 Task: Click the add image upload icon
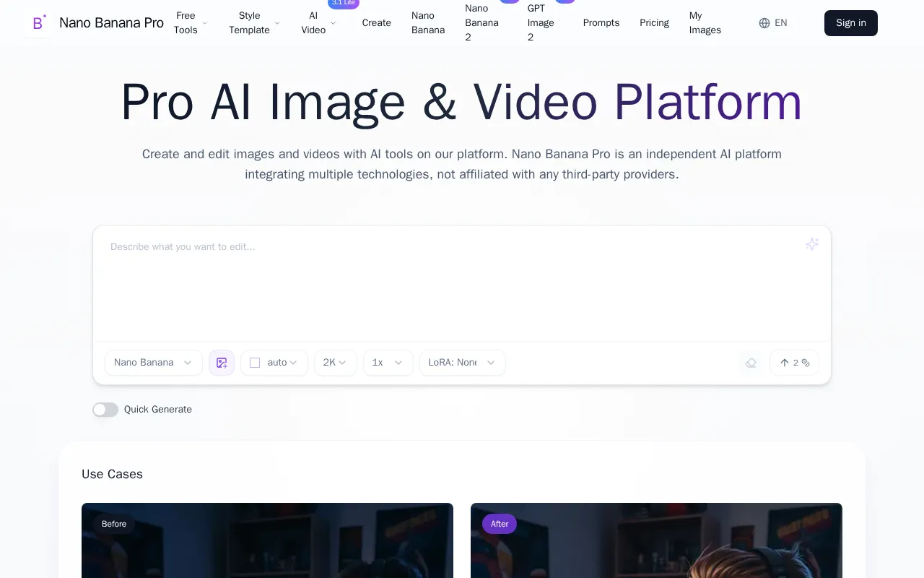pyautogui.click(x=222, y=363)
